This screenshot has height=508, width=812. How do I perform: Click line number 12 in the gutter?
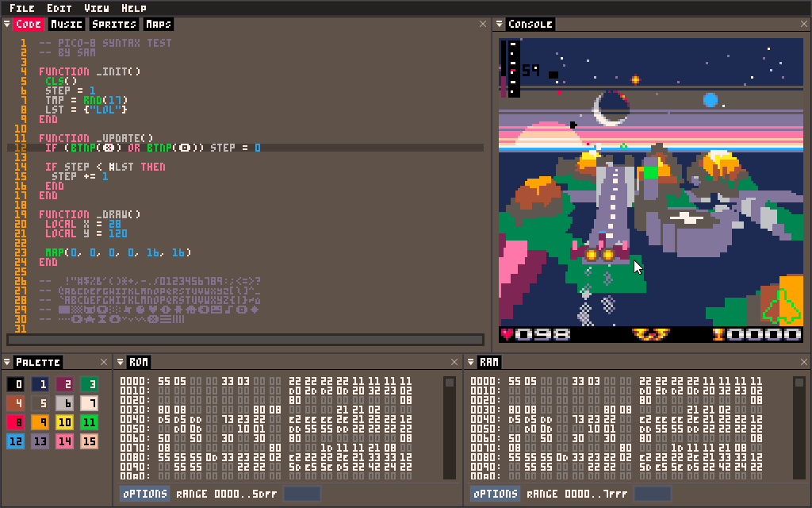[20, 148]
